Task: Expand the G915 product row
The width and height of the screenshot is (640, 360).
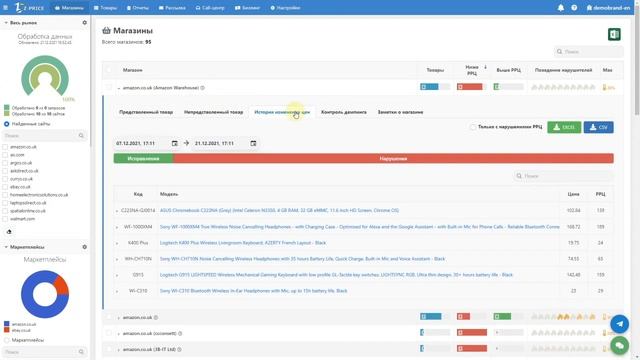Action: pyautogui.click(x=117, y=275)
